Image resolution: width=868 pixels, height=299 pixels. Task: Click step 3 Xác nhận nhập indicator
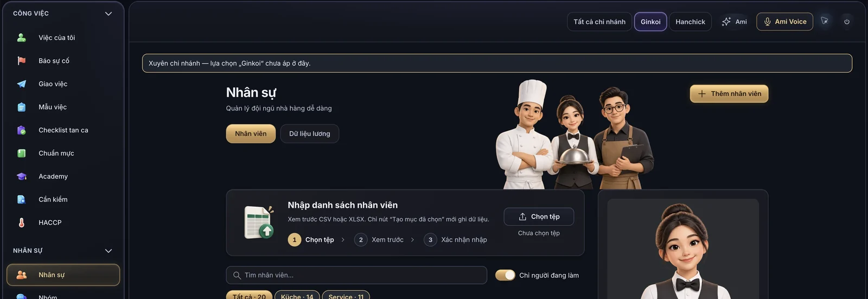(x=456, y=240)
